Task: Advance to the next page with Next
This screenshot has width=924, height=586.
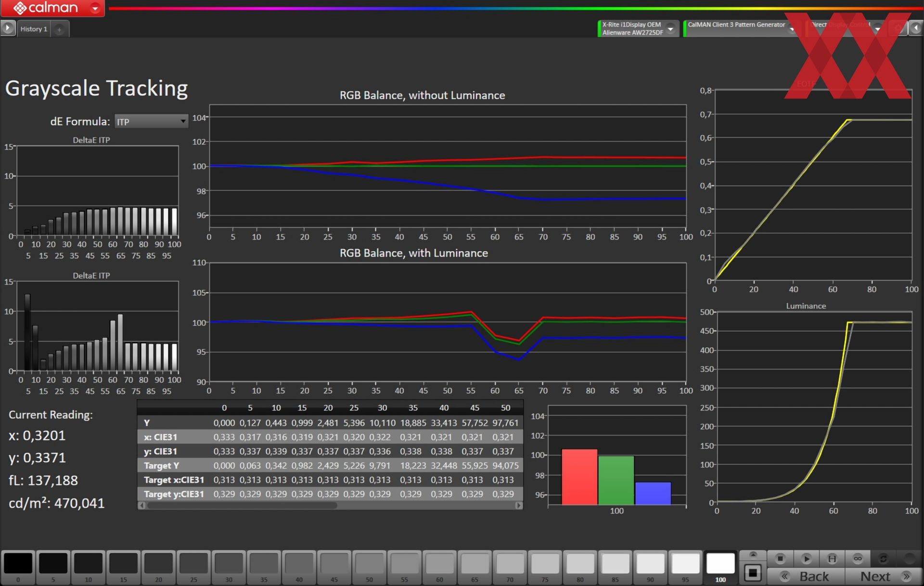Action: click(x=884, y=576)
